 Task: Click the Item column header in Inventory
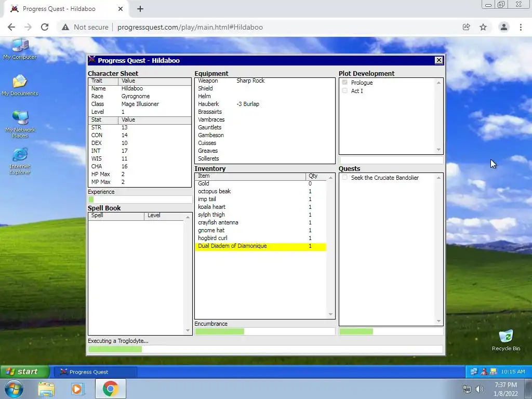coord(250,176)
